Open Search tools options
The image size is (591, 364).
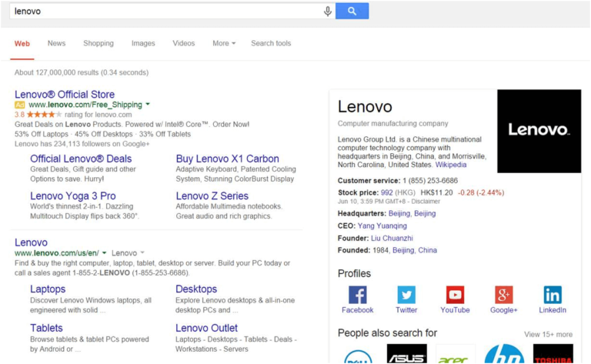click(271, 43)
